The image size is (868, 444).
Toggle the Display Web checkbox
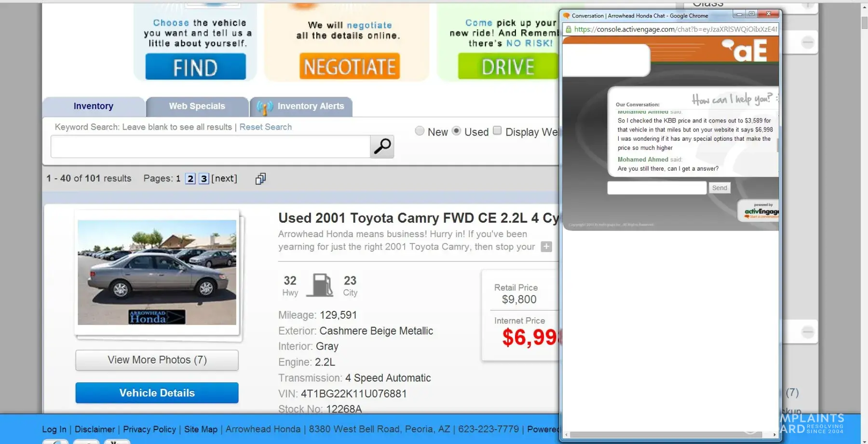click(497, 131)
